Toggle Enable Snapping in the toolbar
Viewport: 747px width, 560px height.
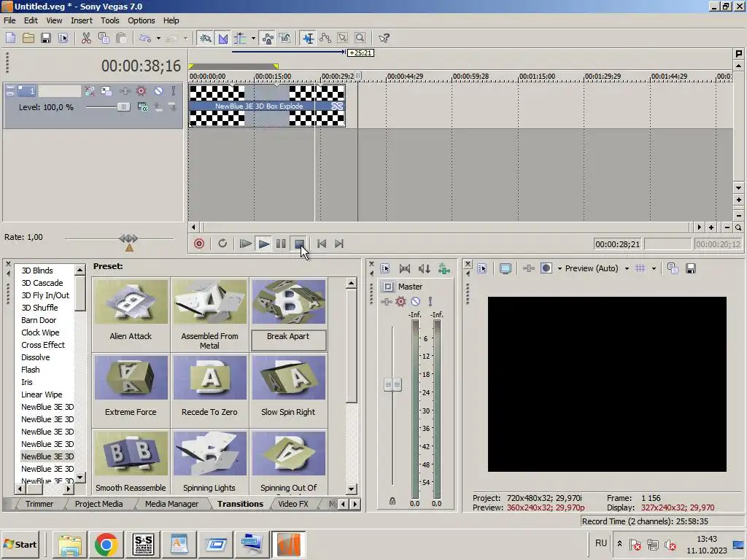[x=205, y=38]
